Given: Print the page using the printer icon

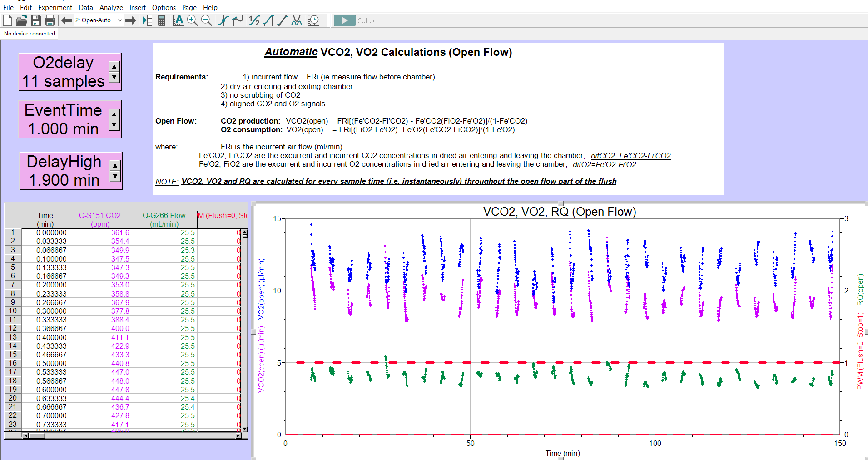Looking at the screenshot, I should click(x=50, y=20).
